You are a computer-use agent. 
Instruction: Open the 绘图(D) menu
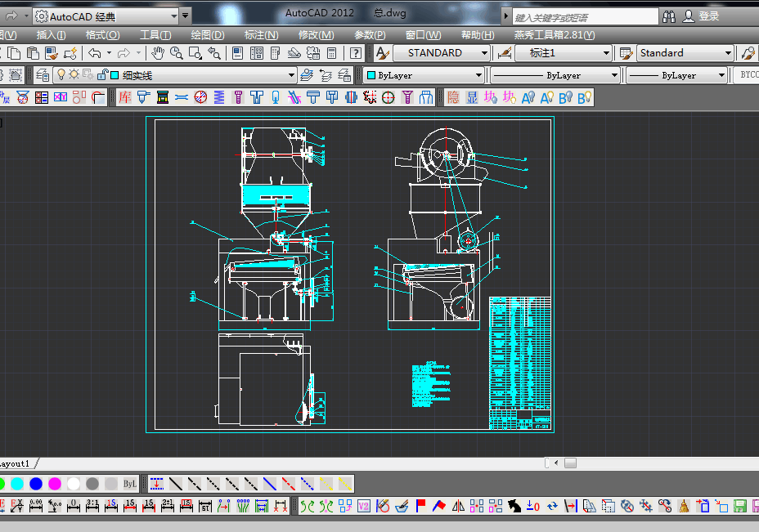(x=207, y=35)
